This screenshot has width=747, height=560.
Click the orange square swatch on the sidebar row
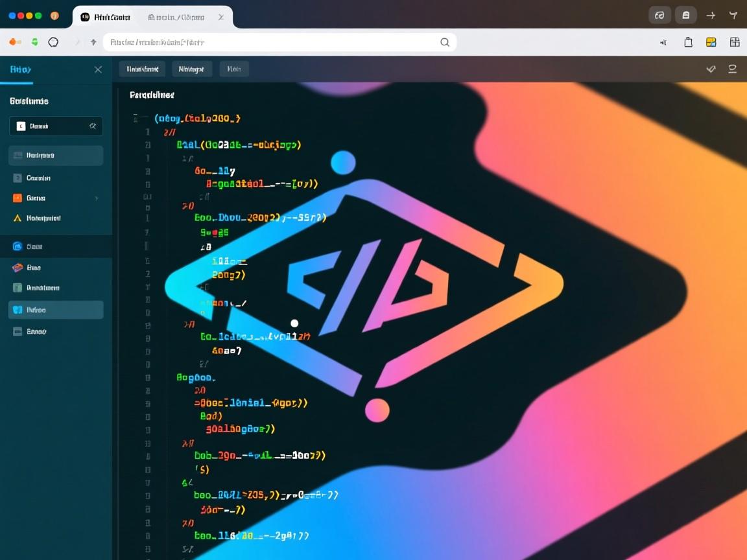[x=17, y=198]
